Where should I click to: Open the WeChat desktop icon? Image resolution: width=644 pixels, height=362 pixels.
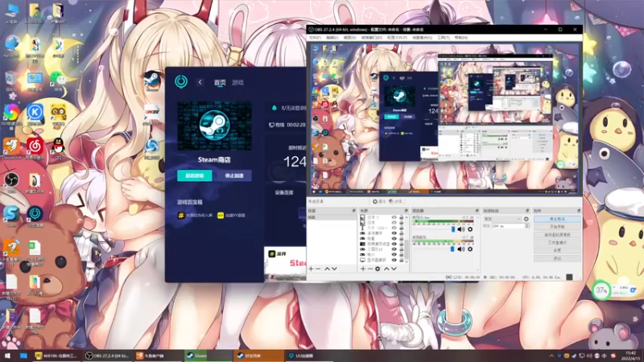coord(58,80)
